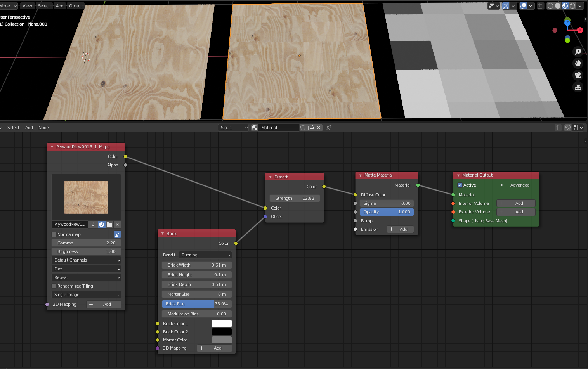Enable Randomized Tiling checkbox
Screen dimensions: 588x369
(x=54, y=286)
